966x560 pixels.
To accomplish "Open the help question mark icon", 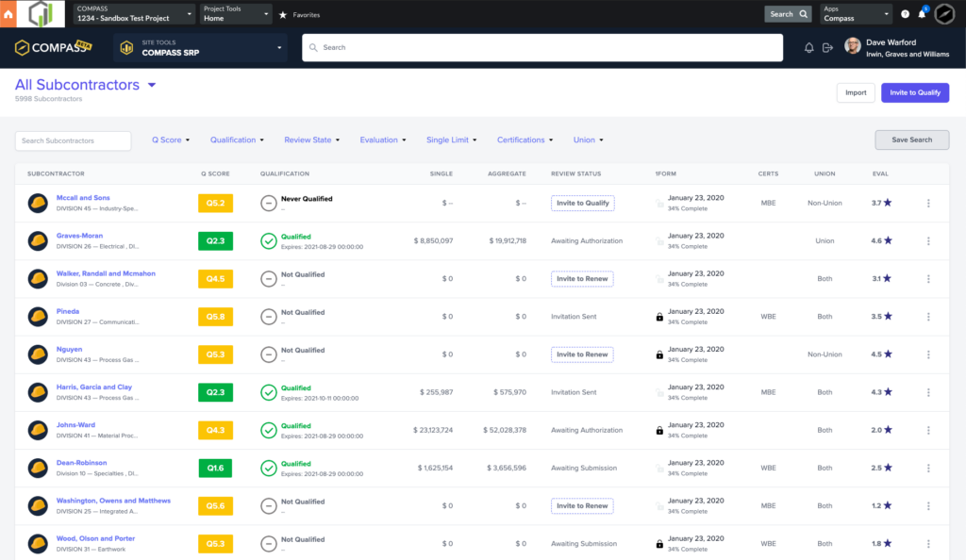I will 905,14.
